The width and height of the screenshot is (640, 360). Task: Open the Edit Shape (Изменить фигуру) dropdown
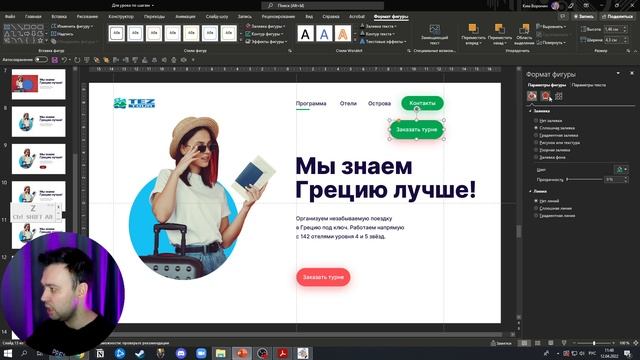pyautogui.click(x=72, y=26)
